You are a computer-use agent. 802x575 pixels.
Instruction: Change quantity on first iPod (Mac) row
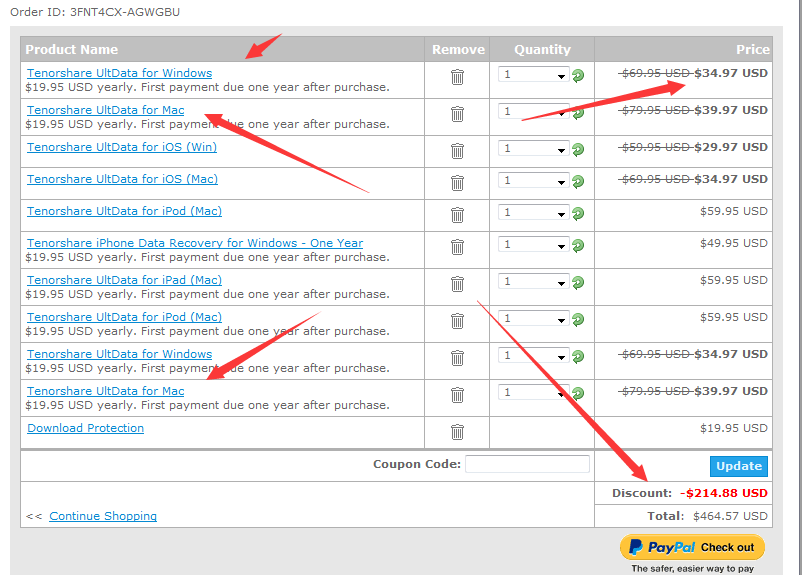coord(533,212)
